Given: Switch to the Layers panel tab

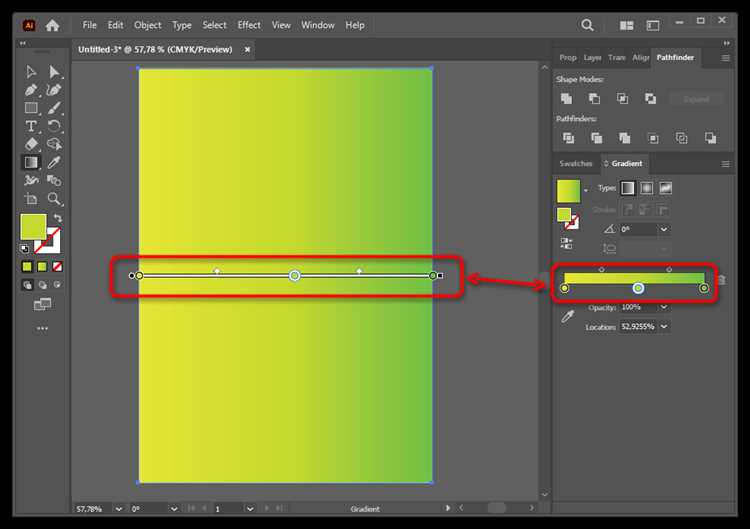Looking at the screenshot, I should 592,57.
